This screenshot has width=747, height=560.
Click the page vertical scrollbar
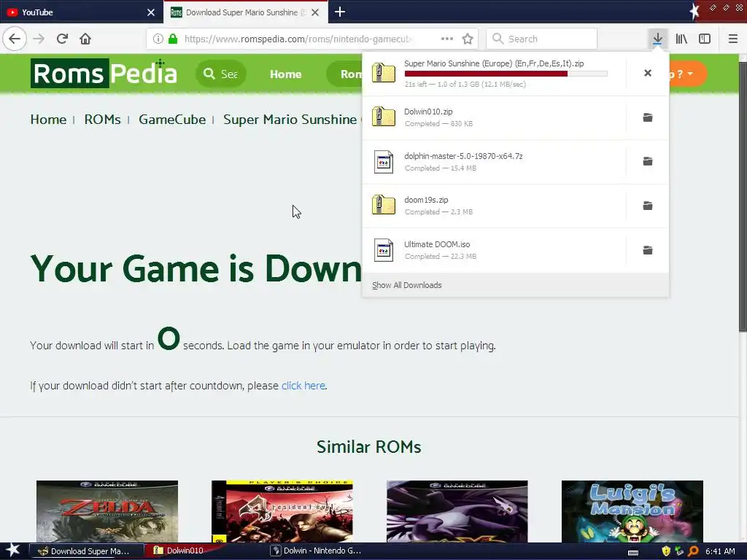pyautogui.click(x=743, y=195)
